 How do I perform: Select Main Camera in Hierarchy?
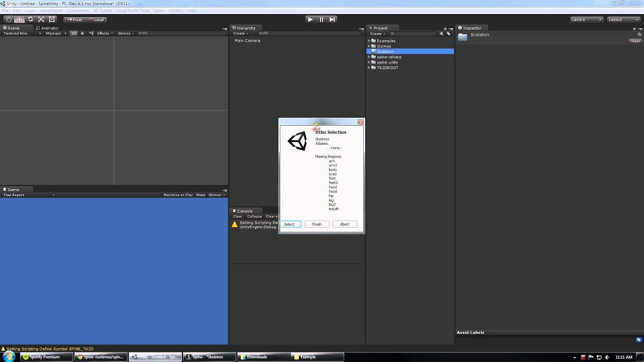[248, 41]
